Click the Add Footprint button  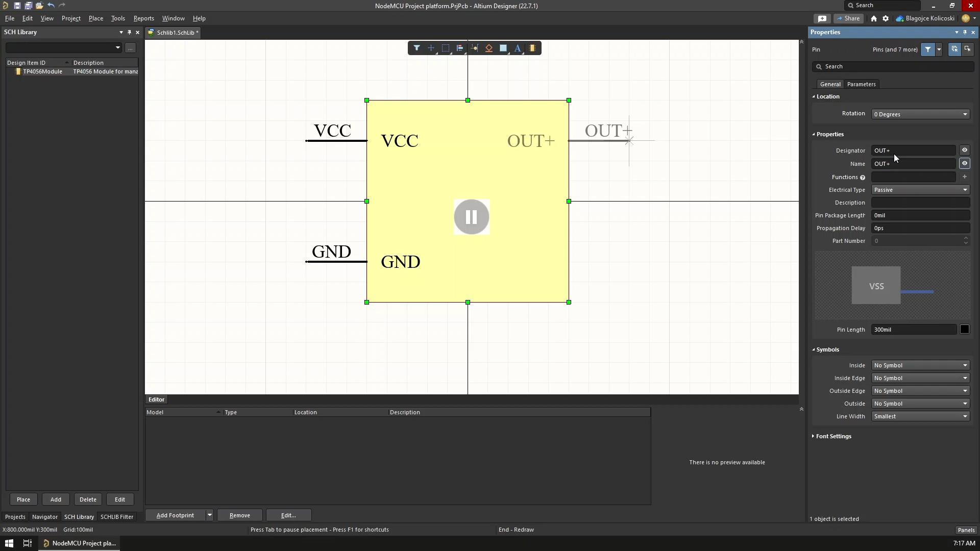coord(175,515)
